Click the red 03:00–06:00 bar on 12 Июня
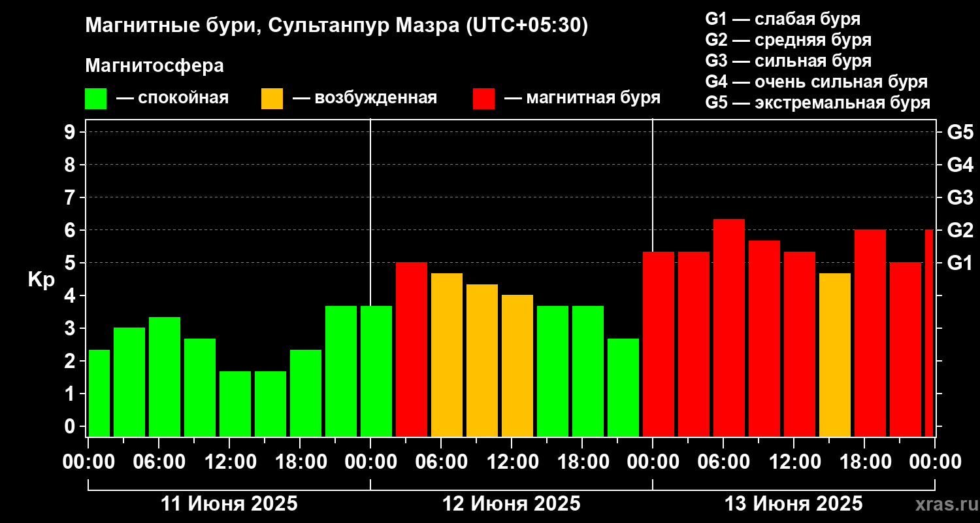 tap(412, 349)
